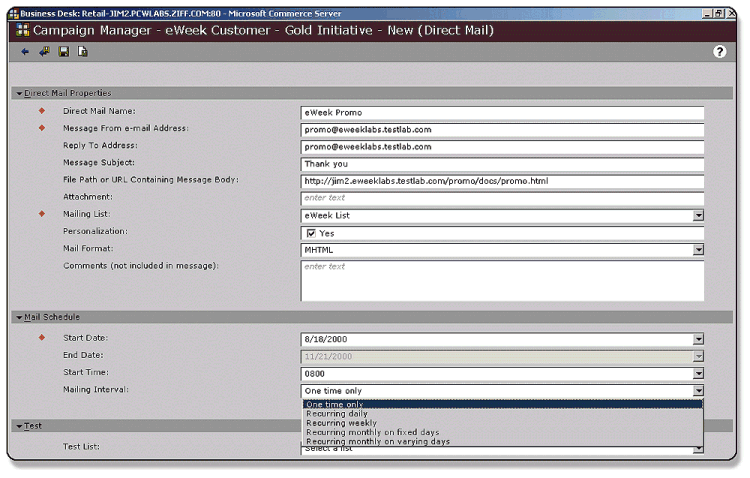Screen dimensions: 750x478
Task: Click the floppy disk save icon
Action: click(x=64, y=51)
